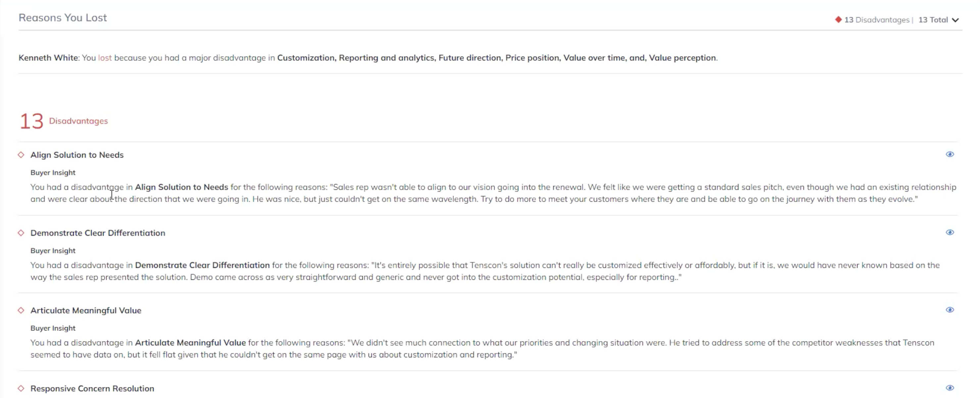The height and width of the screenshot is (398, 980).
Task: Click the red filled diamond near 13 Disadvantages
Action: [838, 20]
